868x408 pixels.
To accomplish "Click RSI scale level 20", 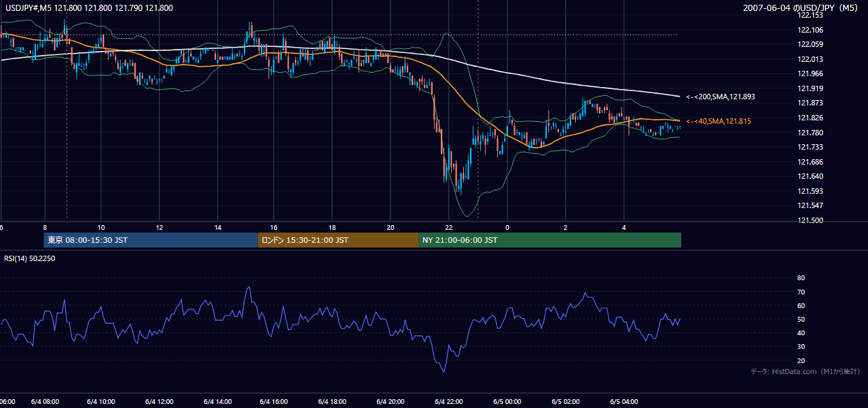I will tap(801, 360).
